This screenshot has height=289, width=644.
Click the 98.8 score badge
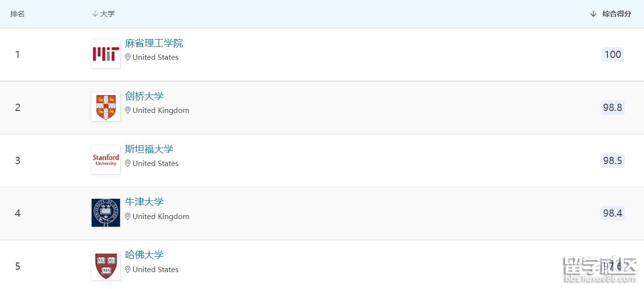[x=612, y=108]
